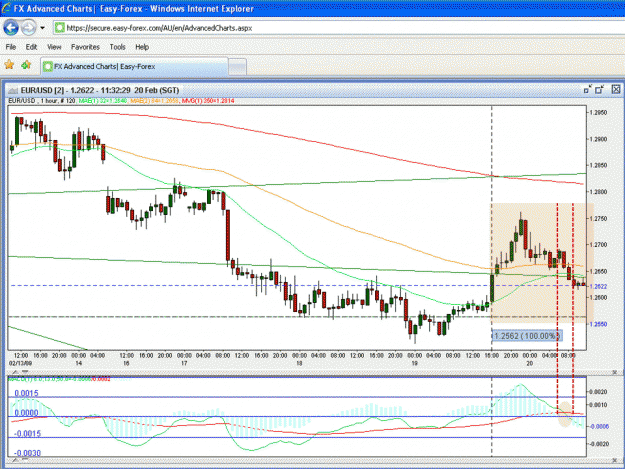Image resolution: width=625 pixels, height=469 pixels.
Task: Click the 1.2562 (100.00%) measurement label
Action: pos(527,336)
